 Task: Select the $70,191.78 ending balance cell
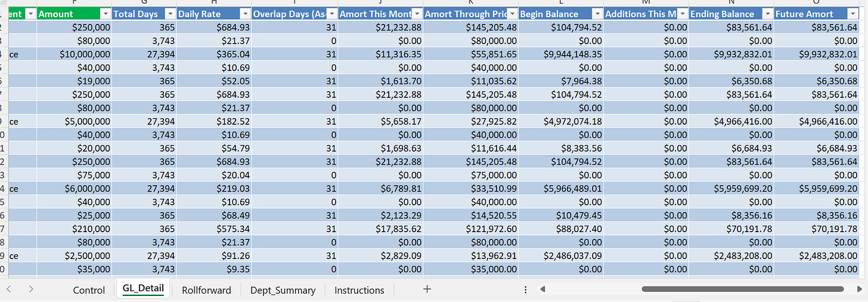731,229
